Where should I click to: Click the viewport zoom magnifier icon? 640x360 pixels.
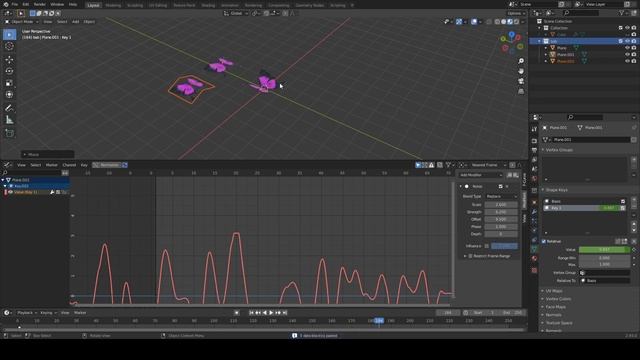[521, 61]
